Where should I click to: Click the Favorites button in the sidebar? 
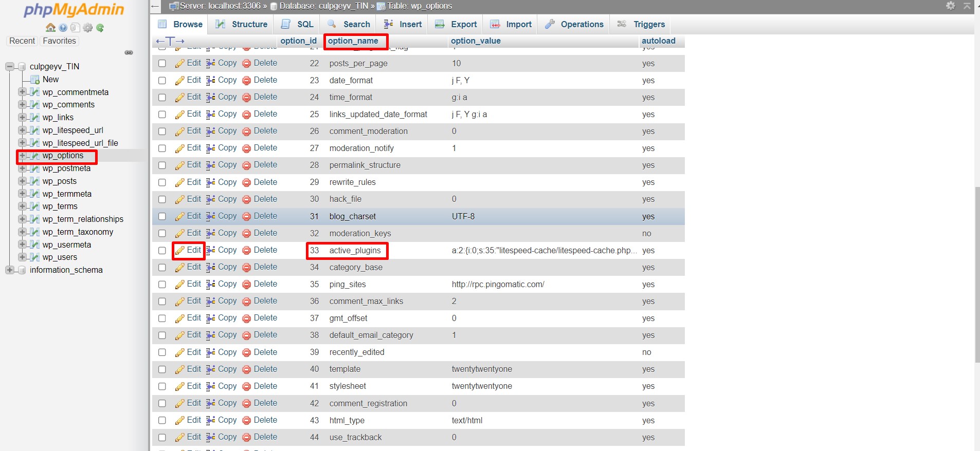coord(59,41)
